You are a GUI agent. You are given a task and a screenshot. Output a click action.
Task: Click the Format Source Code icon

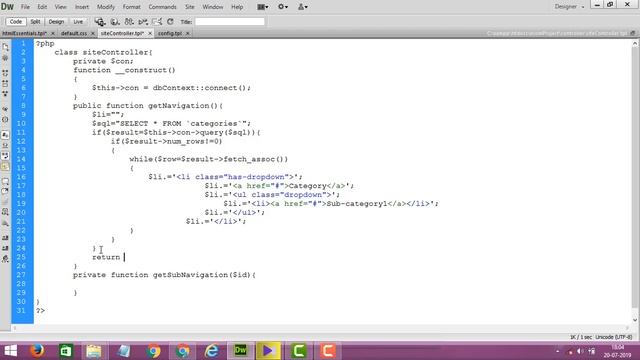click(x=5, y=259)
